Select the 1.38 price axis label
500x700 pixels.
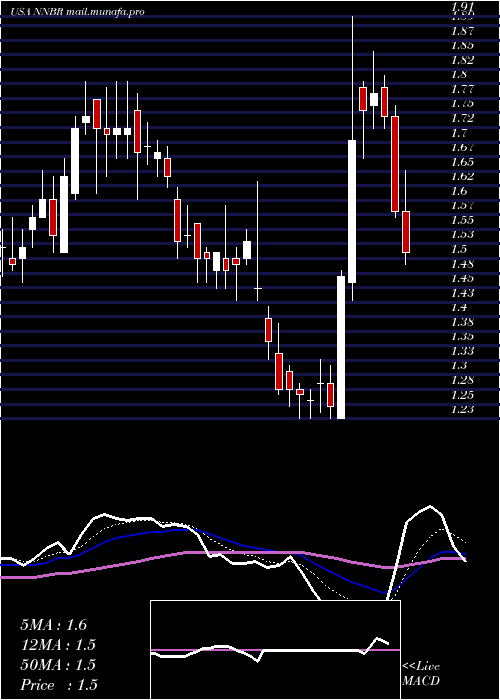tap(462, 322)
